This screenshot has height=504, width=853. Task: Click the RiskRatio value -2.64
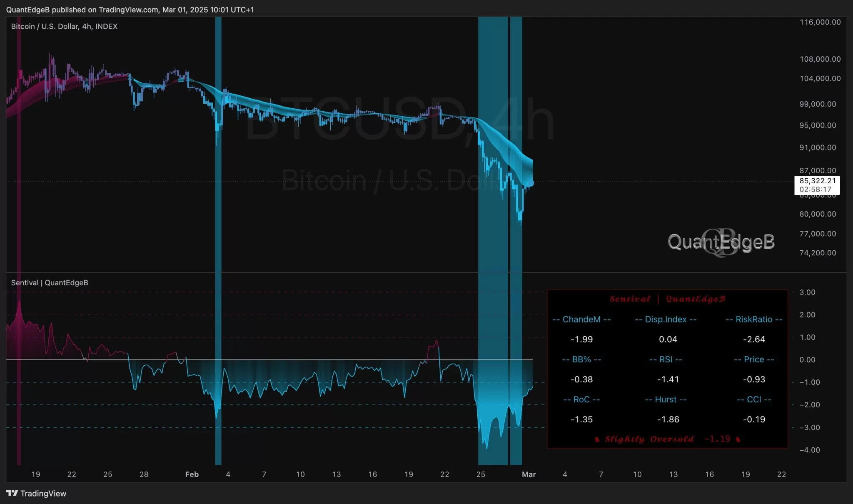pos(754,339)
